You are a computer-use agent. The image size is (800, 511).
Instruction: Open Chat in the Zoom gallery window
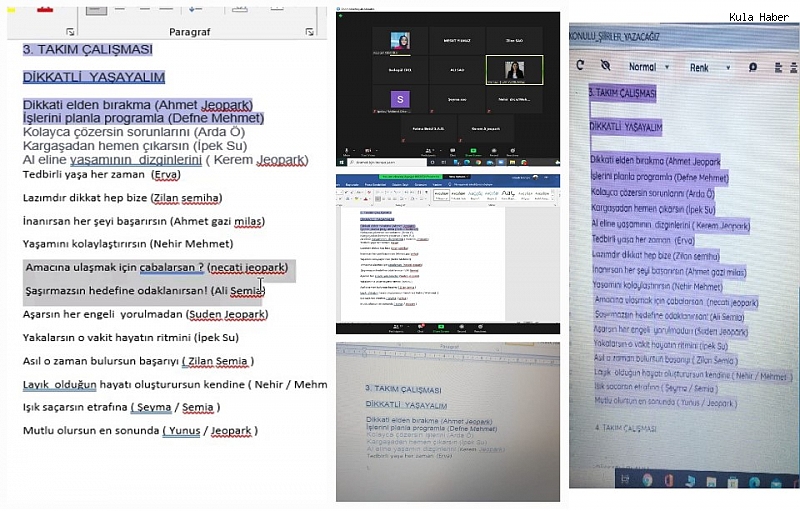click(453, 152)
